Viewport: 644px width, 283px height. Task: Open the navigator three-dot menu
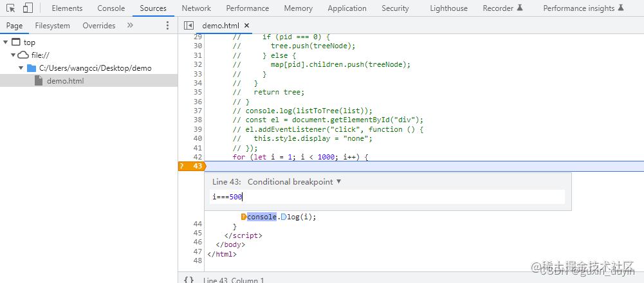point(167,26)
